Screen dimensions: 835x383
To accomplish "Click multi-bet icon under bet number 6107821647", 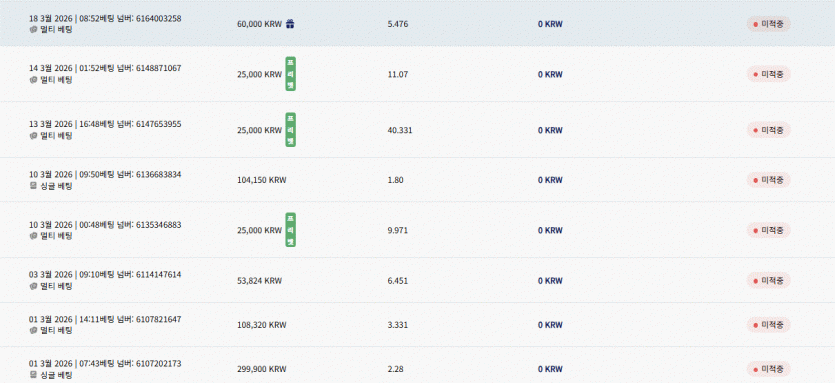I will [33, 330].
